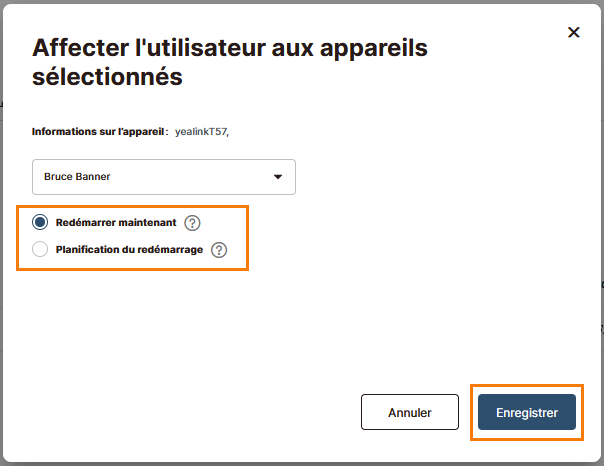Click blank area below the reboot radio options
The height and width of the screenshot is (466, 604).
pos(154,327)
